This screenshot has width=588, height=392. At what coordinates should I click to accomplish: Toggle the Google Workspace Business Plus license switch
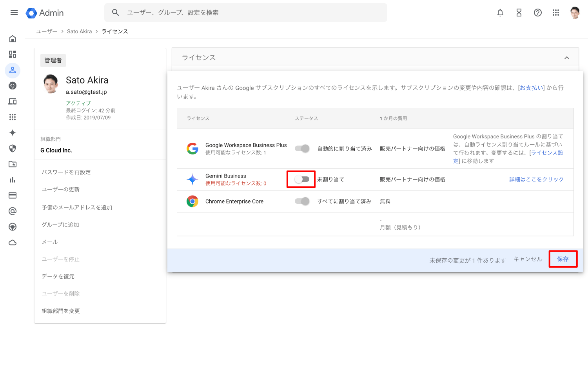click(302, 149)
